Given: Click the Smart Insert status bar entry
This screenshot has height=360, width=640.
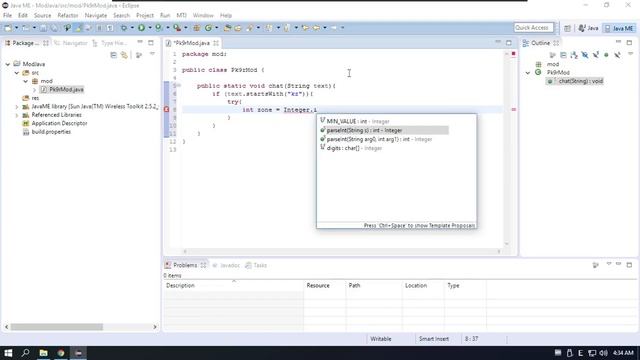Looking at the screenshot, I should coord(433,339).
